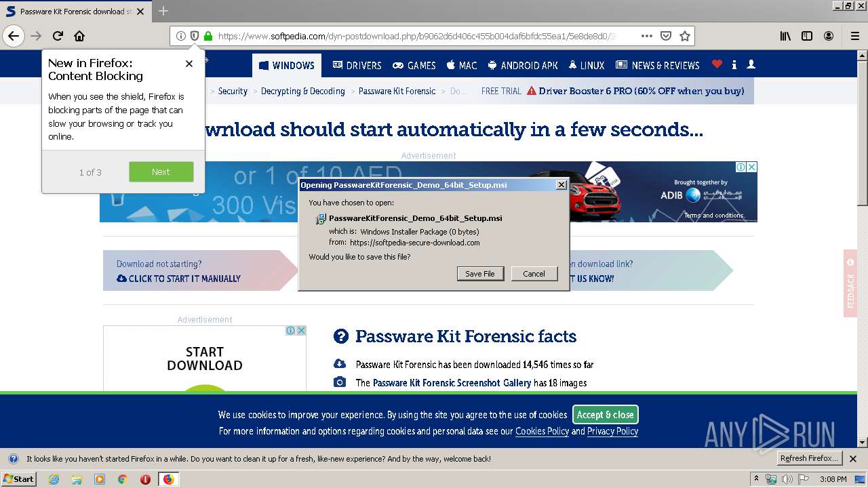Click the address bar URL field
The image size is (868, 488).
(416, 36)
